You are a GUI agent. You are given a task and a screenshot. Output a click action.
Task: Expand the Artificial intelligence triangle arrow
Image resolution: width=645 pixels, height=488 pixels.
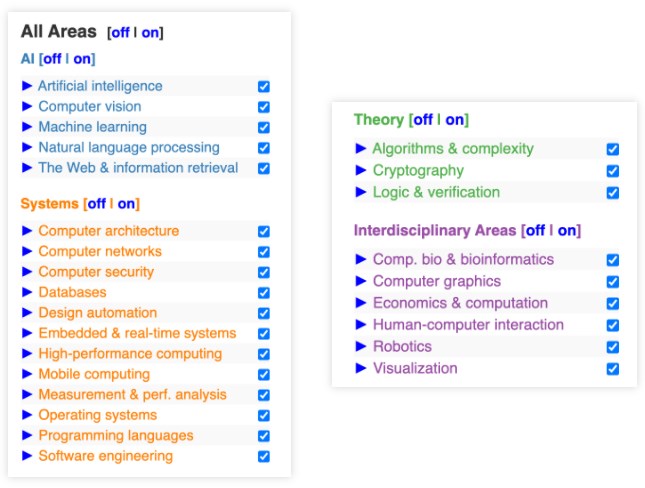click(x=27, y=86)
